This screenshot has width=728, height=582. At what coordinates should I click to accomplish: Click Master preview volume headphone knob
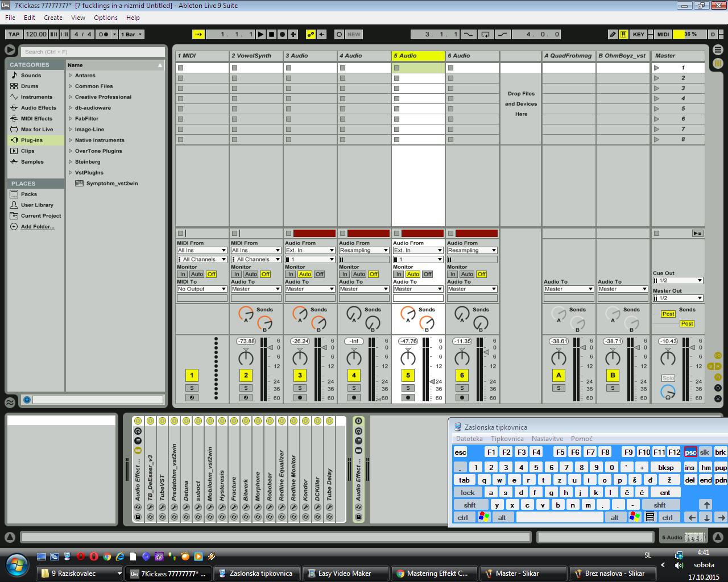(x=668, y=392)
